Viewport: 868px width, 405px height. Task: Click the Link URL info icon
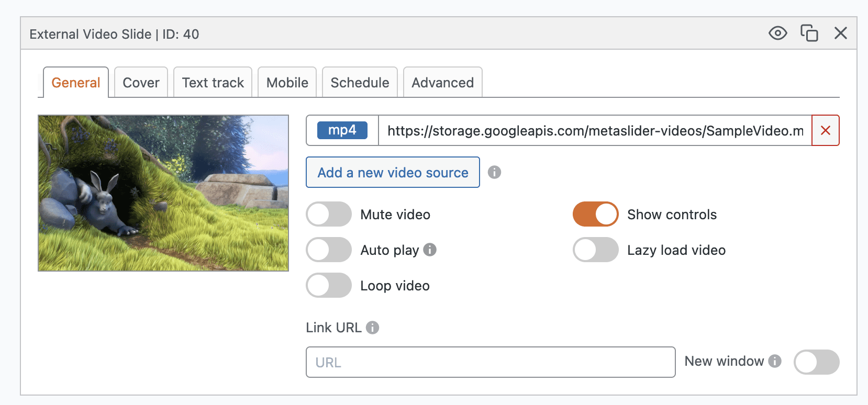coord(372,328)
